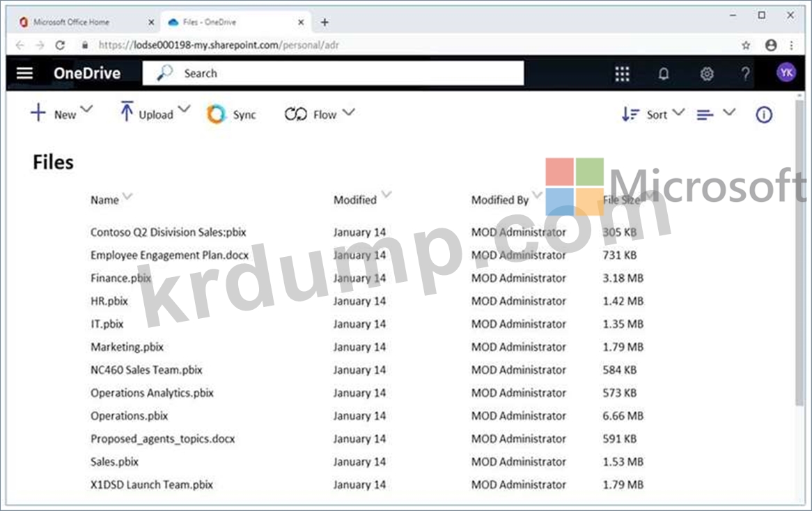Viewport: 812px width, 511px height.
Task: Expand the Flow dropdown chevron
Action: [x=348, y=111]
